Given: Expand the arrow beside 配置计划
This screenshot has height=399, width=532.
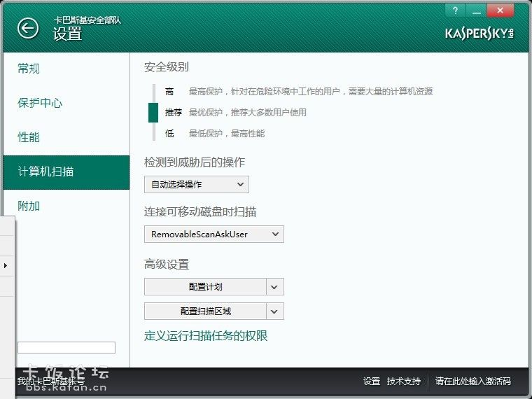Looking at the screenshot, I should [275, 287].
